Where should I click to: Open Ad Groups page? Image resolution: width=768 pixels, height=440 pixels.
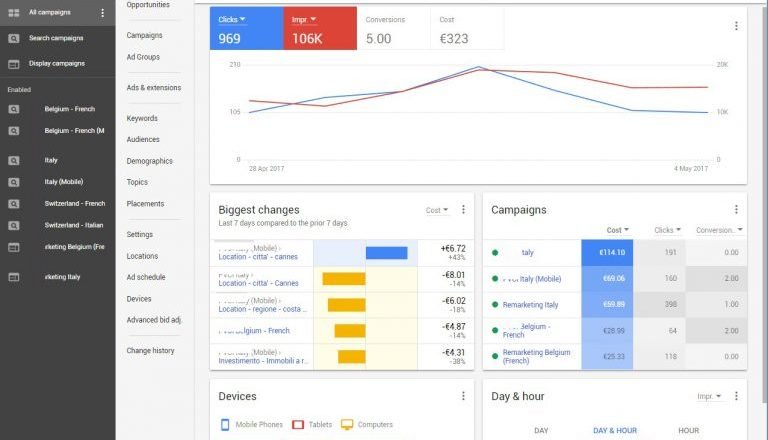point(143,57)
